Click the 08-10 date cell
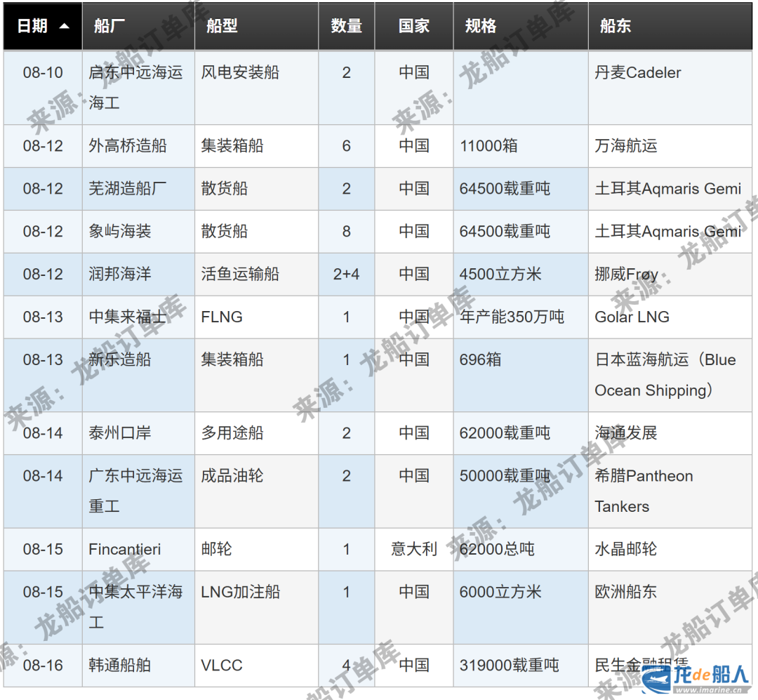 pos(43,88)
